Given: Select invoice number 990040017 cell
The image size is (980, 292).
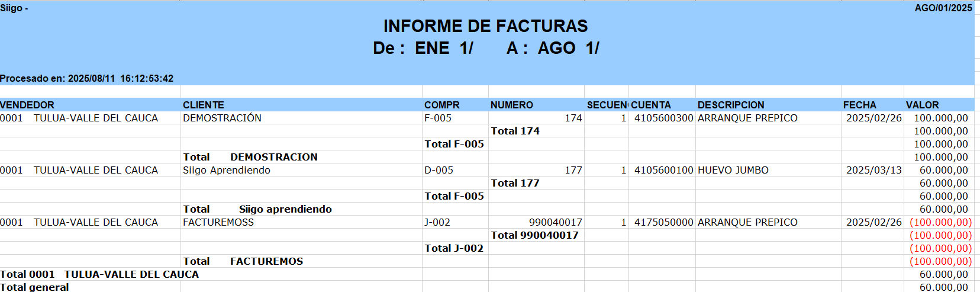Looking at the screenshot, I should tap(555, 222).
